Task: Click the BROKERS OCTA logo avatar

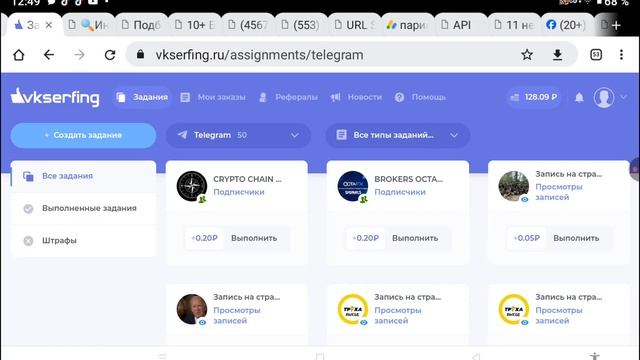Action: click(x=353, y=186)
